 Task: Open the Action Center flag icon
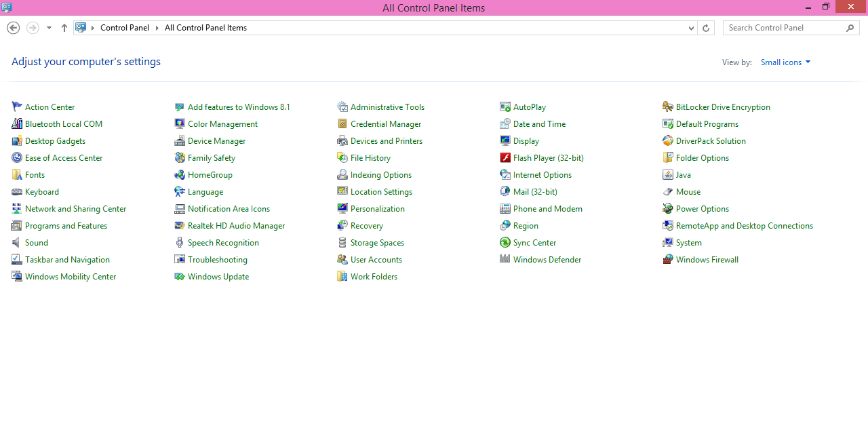(17, 106)
